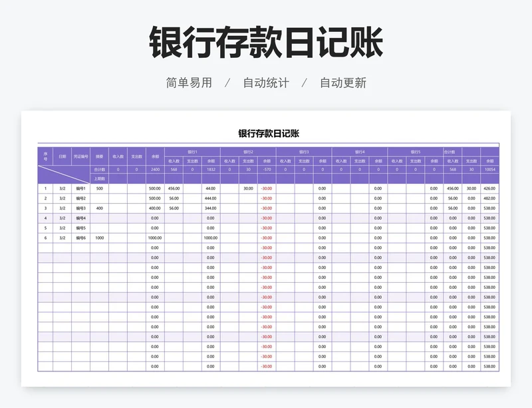532x408 pixels.
Task: Click the 银行2 balance total -570
Action: click(267, 169)
